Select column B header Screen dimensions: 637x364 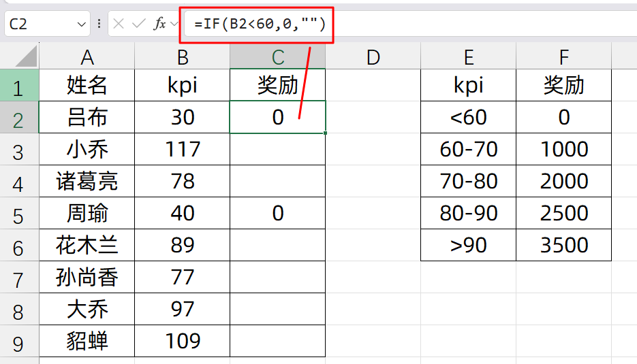click(183, 56)
